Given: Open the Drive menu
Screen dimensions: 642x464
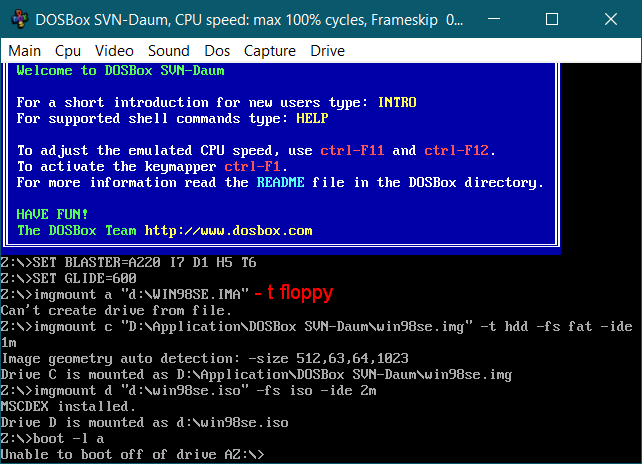Looking at the screenshot, I should point(328,51).
